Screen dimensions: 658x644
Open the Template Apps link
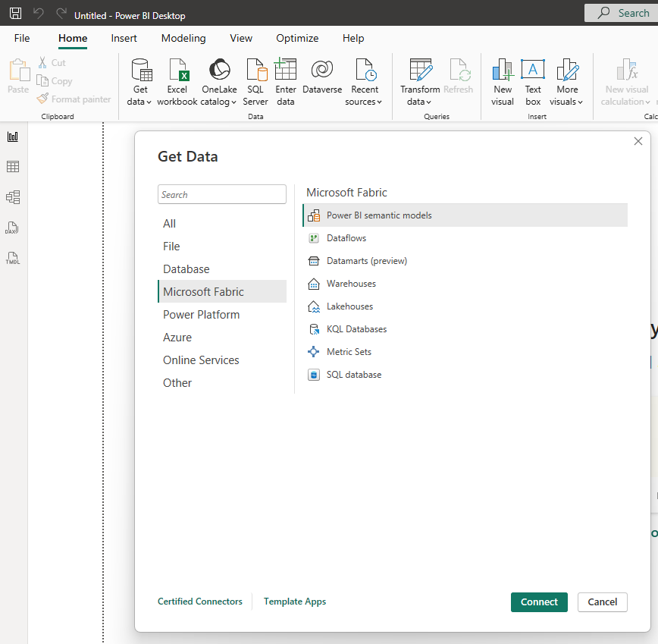(295, 602)
